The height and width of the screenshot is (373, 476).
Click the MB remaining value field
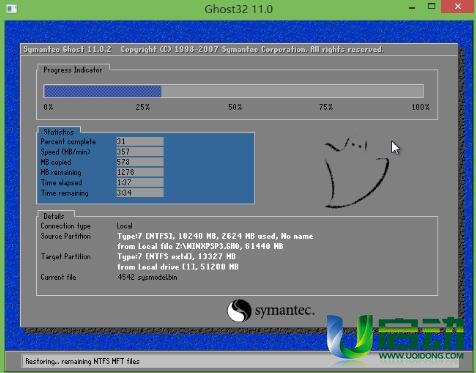click(x=140, y=172)
